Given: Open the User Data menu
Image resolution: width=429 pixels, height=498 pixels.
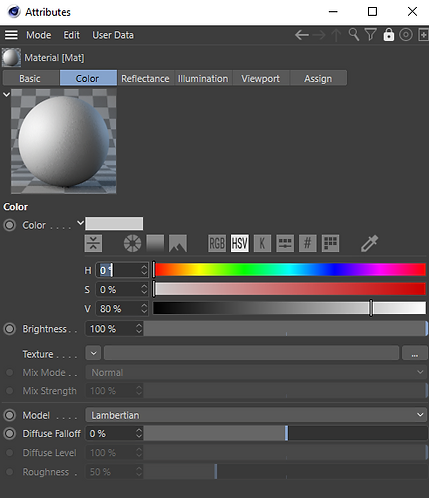Looking at the screenshot, I should pos(113,35).
